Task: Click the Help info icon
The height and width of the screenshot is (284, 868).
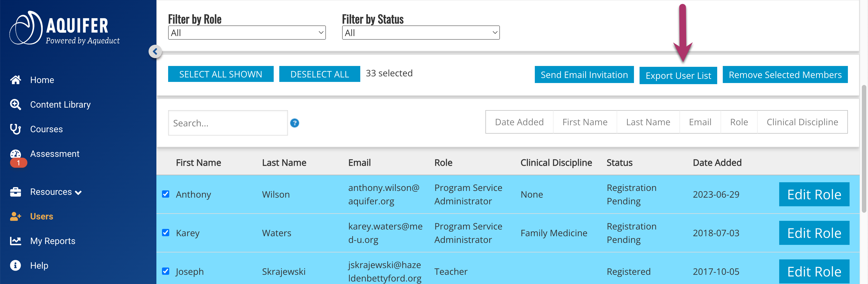Action: (x=16, y=266)
